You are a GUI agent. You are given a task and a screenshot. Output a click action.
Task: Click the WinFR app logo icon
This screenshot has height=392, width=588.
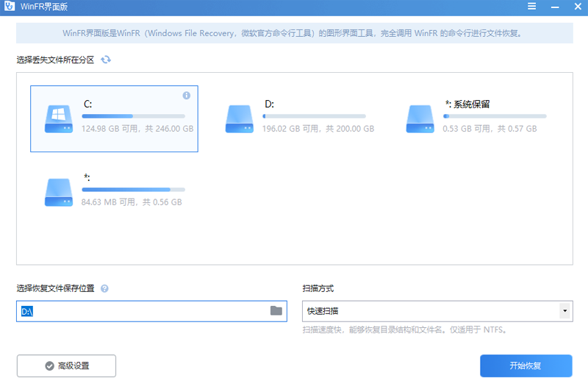[x=10, y=7]
